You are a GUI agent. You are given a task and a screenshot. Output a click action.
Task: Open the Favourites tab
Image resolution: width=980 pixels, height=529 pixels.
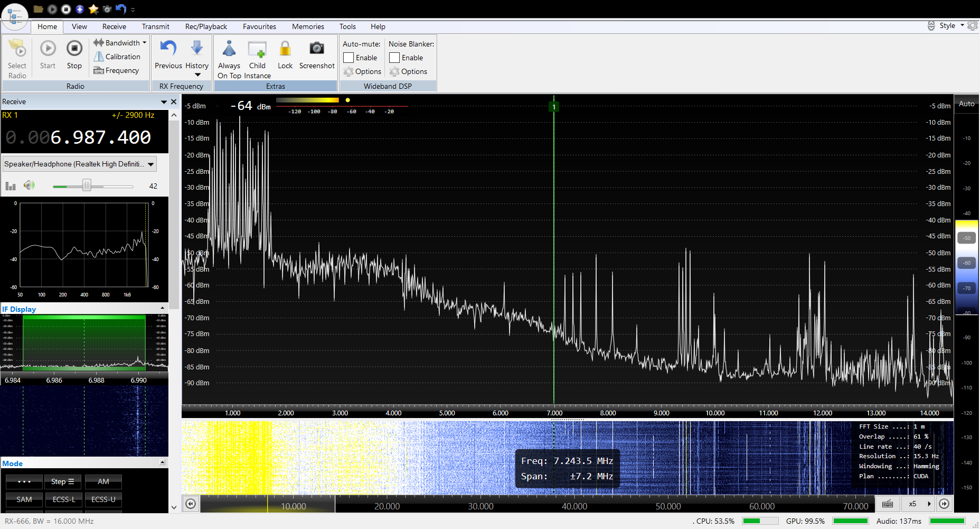[259, 26]
